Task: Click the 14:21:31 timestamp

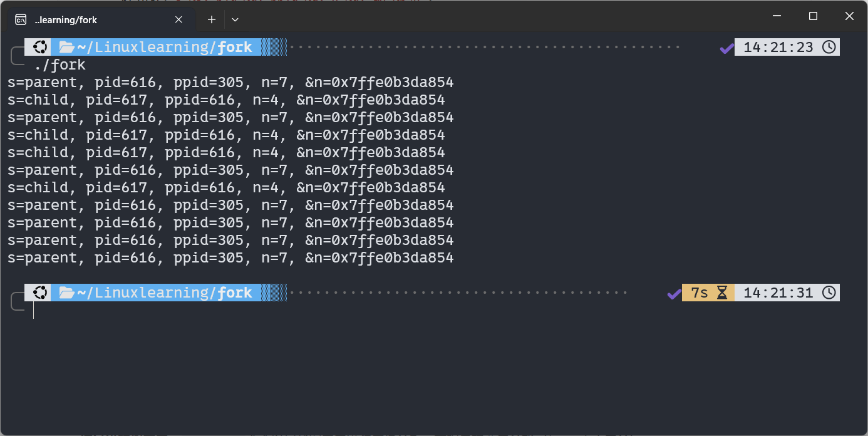Action: pyautogui.click(x=778, y=293)
